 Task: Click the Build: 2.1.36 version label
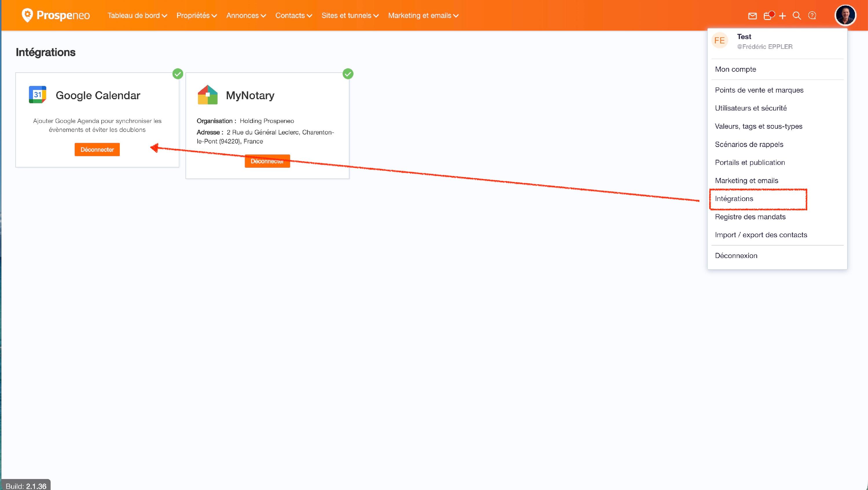(26, 486)
